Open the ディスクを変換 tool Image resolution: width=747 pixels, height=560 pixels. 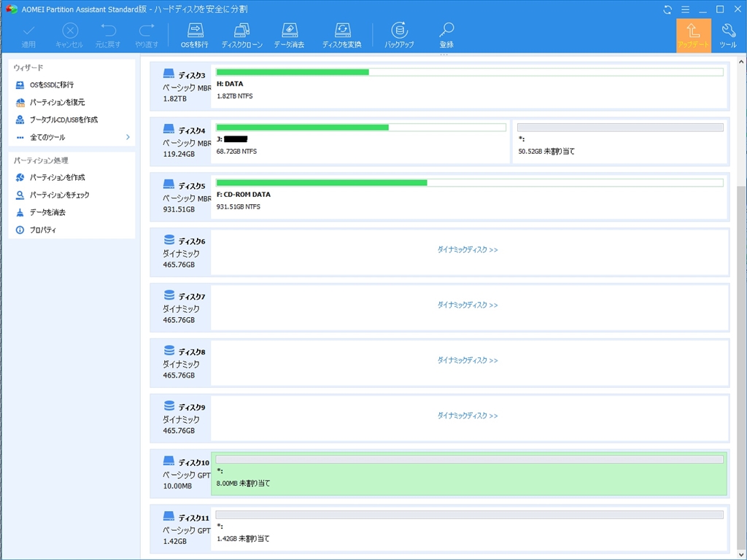point(341,35)
